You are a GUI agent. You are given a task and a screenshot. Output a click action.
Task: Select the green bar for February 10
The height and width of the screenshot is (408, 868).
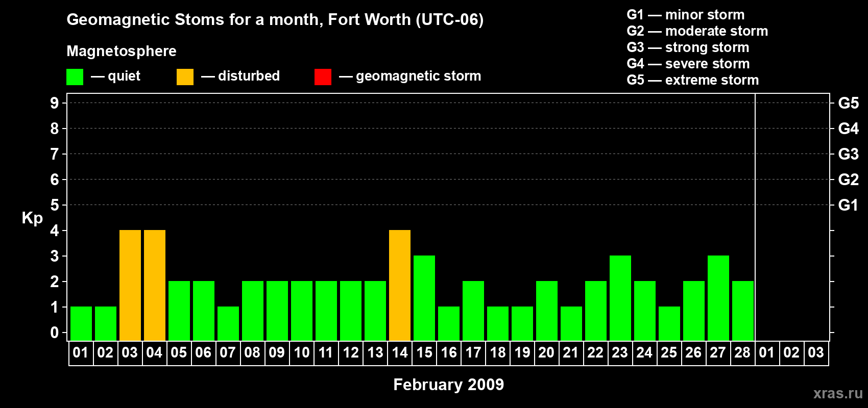point(302,311)
